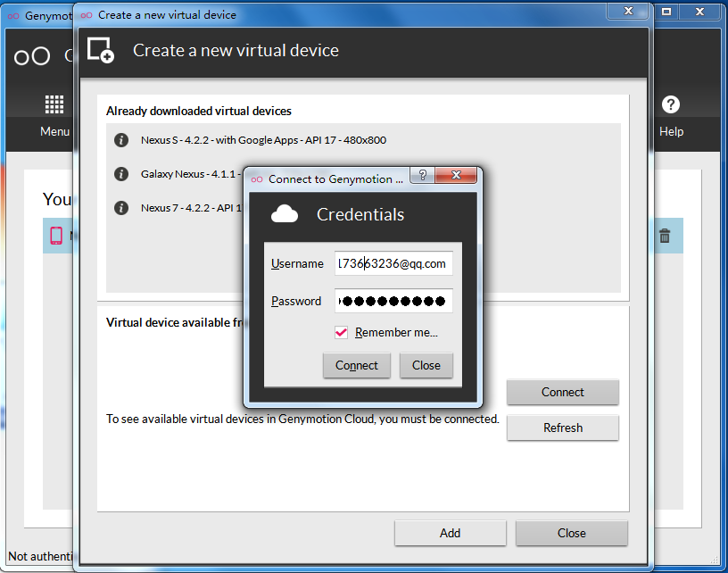Click the cloud icon in Credentials header
Image resolution: width=728 pixels, height=573 pixels.
click(284, 213)
